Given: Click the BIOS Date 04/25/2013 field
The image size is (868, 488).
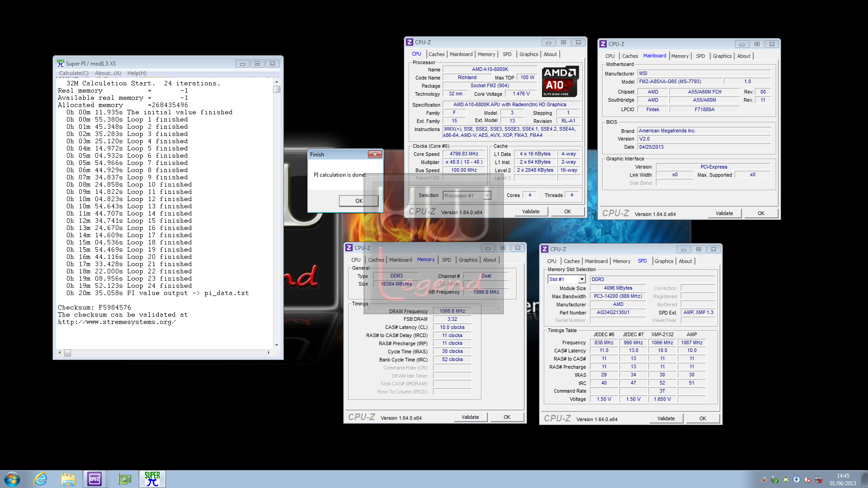Looking at the screenshot, I should [704, 147].
